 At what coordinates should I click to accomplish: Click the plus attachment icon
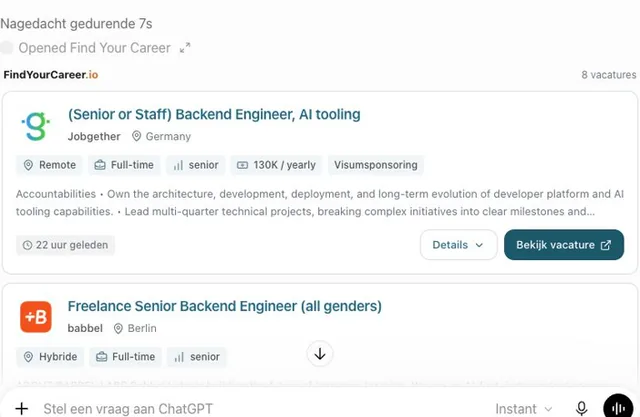click(x=22, y=408)
